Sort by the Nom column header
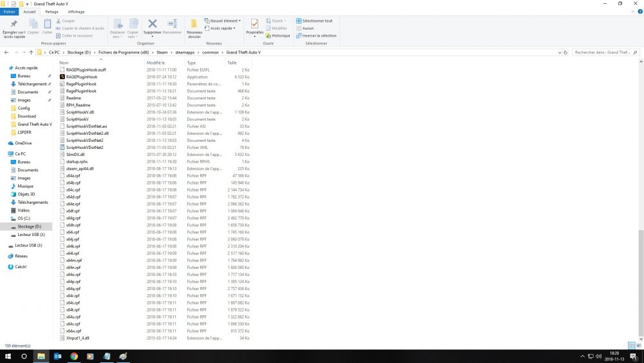644x363 pixels. 64,63
